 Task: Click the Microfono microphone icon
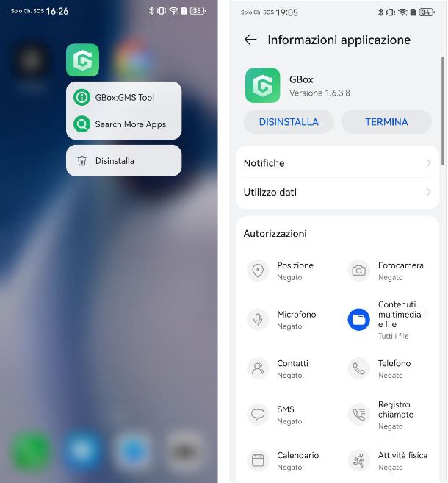(x=258, y=320)
